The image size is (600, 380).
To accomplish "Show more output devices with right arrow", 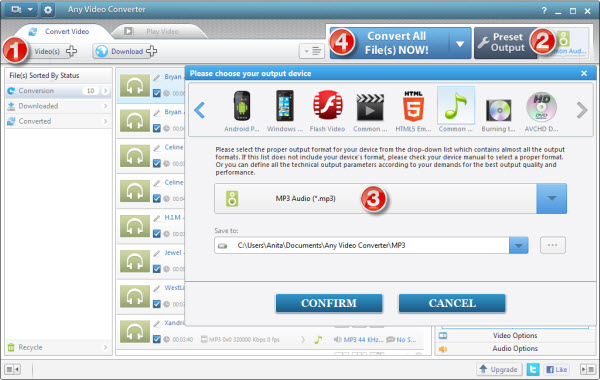I will 582,110.
